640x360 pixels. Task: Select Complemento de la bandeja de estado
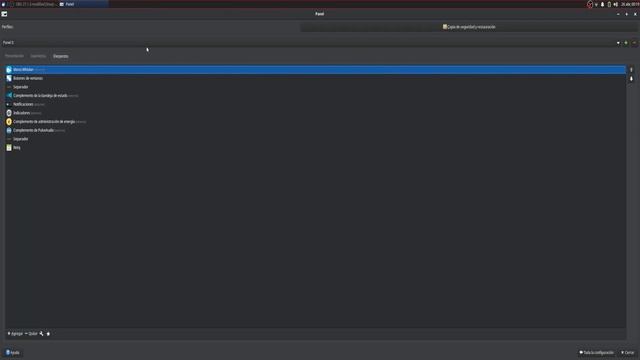315,96
